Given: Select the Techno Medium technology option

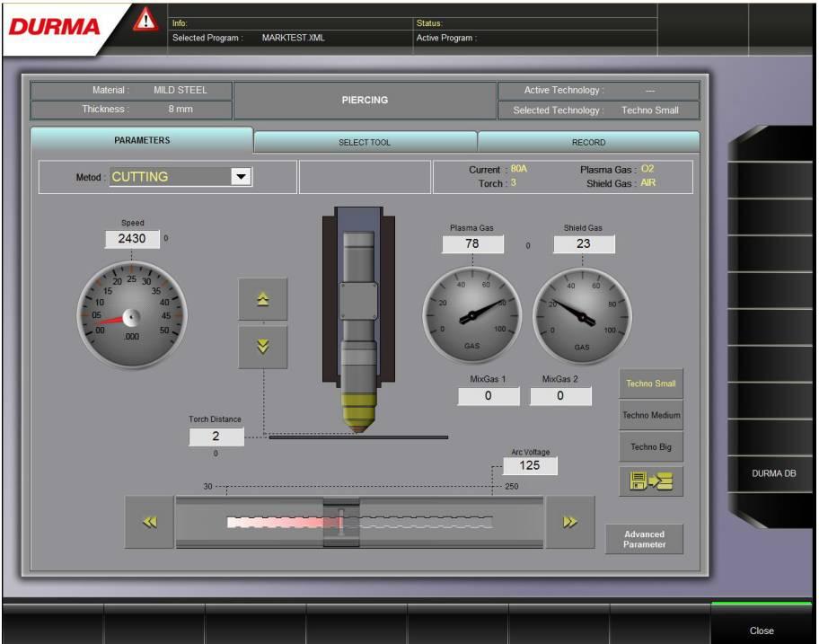Looking at the screenshot, I should pyautogui.click(x=651, y=416).
